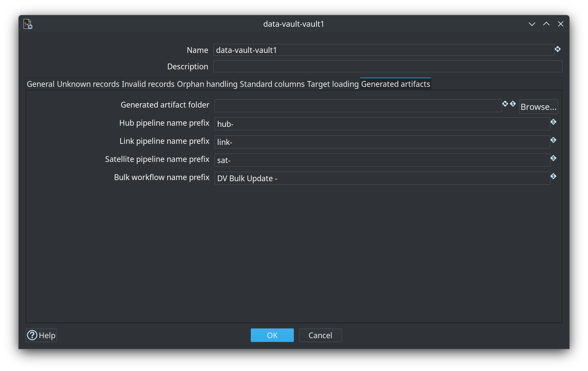588x371 pixels.
Task: Click the variable icon for Satellite pipeline prefix
Action: click(x=553, y=158)
